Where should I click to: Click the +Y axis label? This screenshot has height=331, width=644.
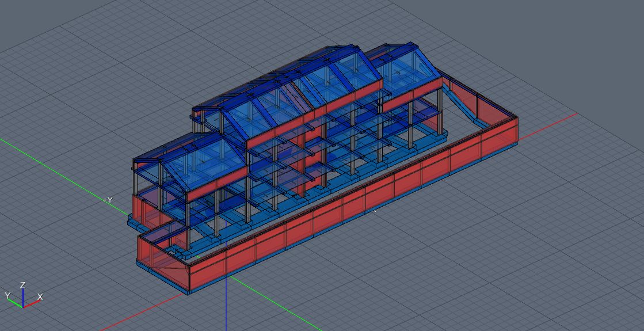(x=108, y=200)
